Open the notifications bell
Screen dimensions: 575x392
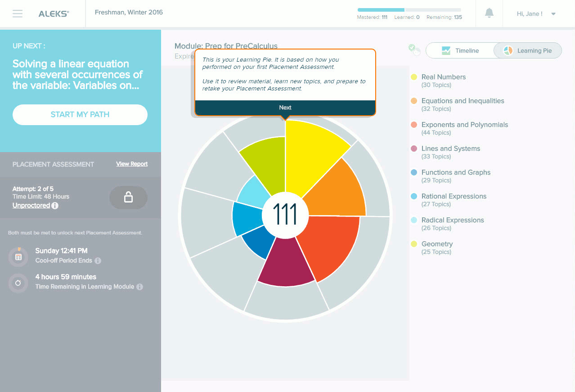(x=490, y=14)
